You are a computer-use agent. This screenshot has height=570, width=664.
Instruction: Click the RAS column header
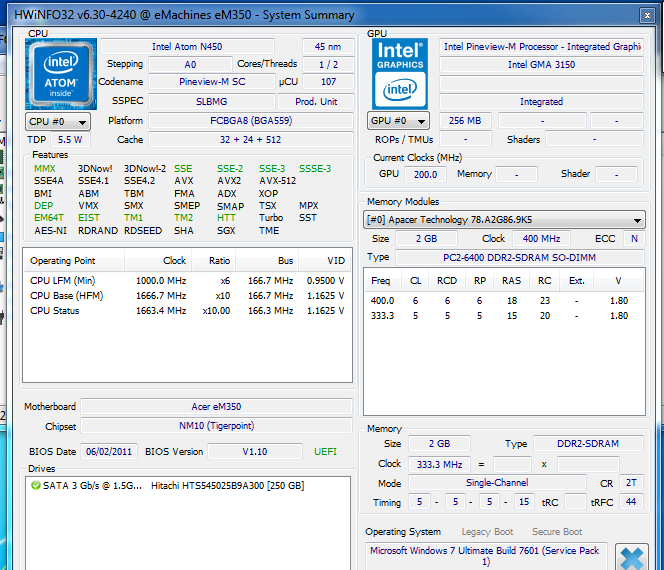coord(512,281)
